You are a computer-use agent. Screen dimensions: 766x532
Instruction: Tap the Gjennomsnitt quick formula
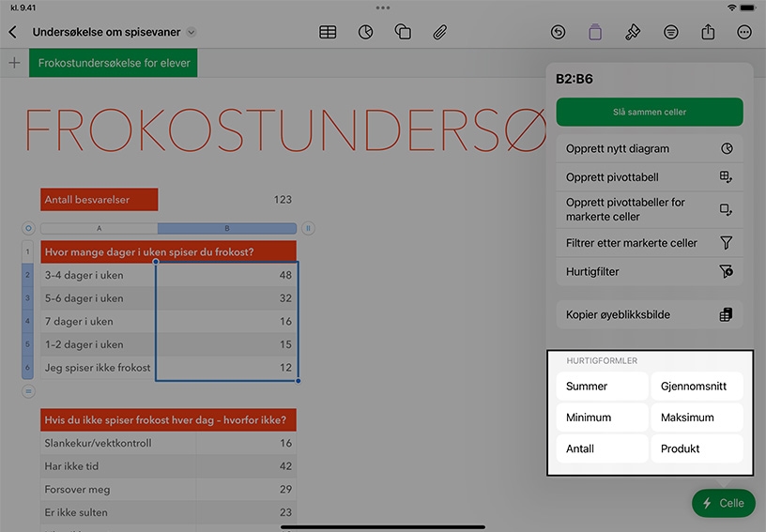click(697, 387)
